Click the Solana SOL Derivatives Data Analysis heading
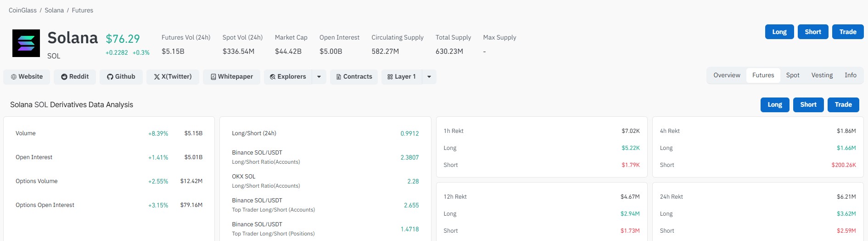This screenshot has height=241, width=868. pyautogui.click(x=72, y=105)
